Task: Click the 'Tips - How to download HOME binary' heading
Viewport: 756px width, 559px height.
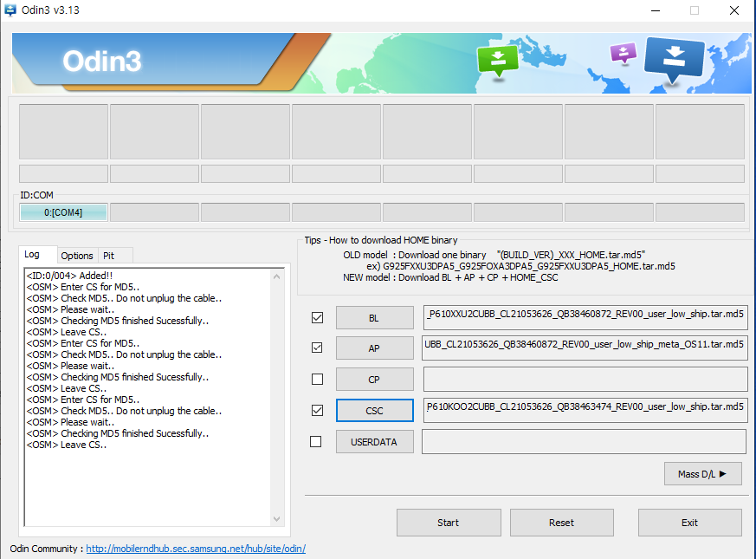Action: tap(381, 240)
